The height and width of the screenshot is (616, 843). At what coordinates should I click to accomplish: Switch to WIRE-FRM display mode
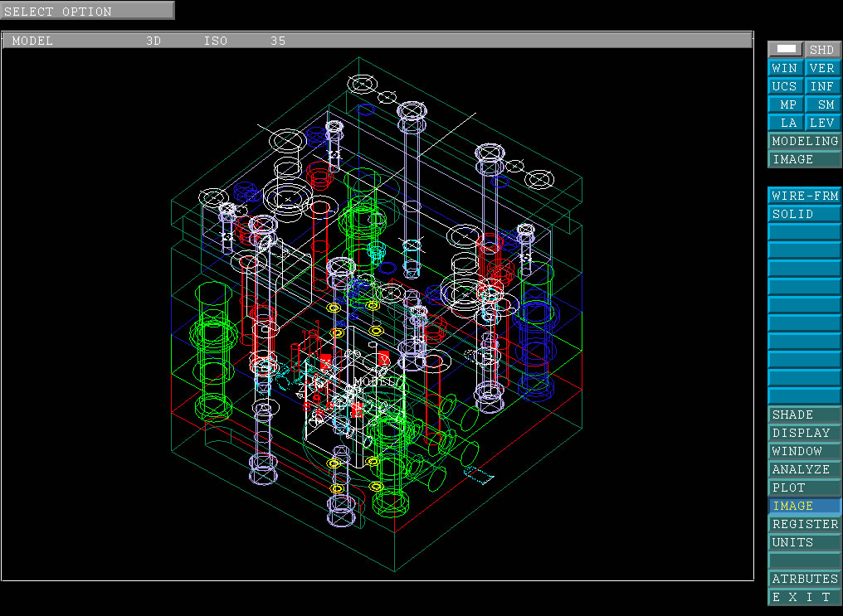(x=804, y=196)
